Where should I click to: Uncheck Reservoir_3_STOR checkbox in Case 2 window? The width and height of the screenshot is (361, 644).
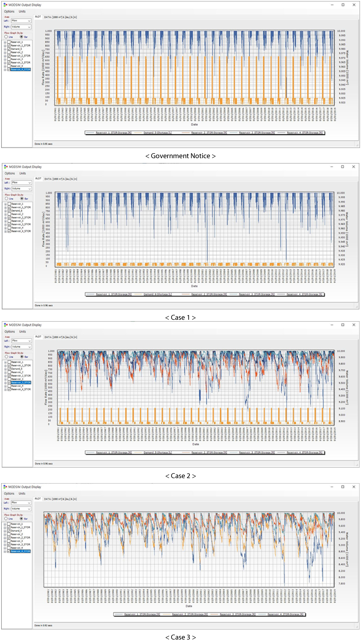[9, 382]
